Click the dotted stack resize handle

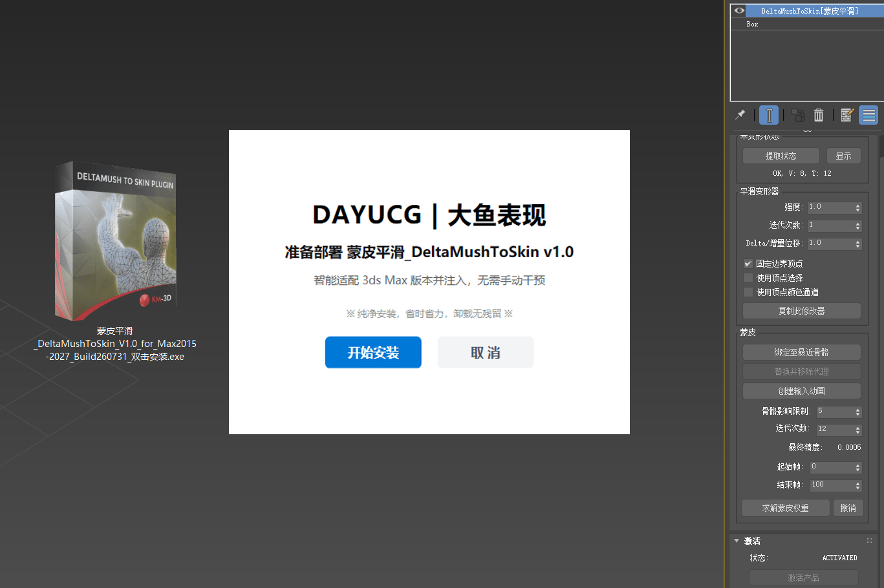click(807, 131)
